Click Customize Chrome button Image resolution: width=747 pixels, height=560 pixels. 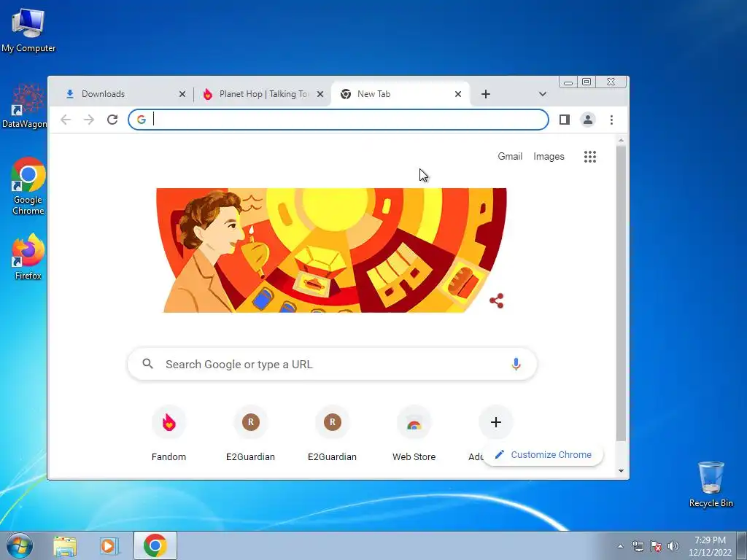(x=543, y=455)
